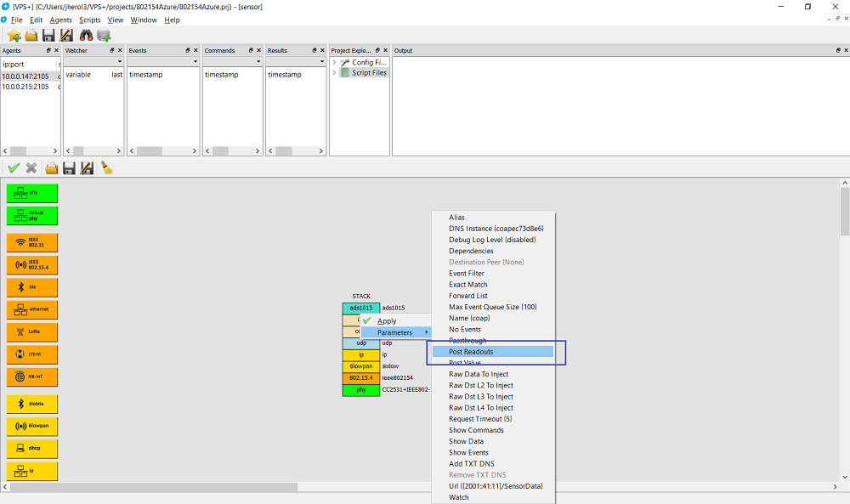
Task: Select agent 10.0.0.215:2105 in the Agents list
Action: coord(25,87)
